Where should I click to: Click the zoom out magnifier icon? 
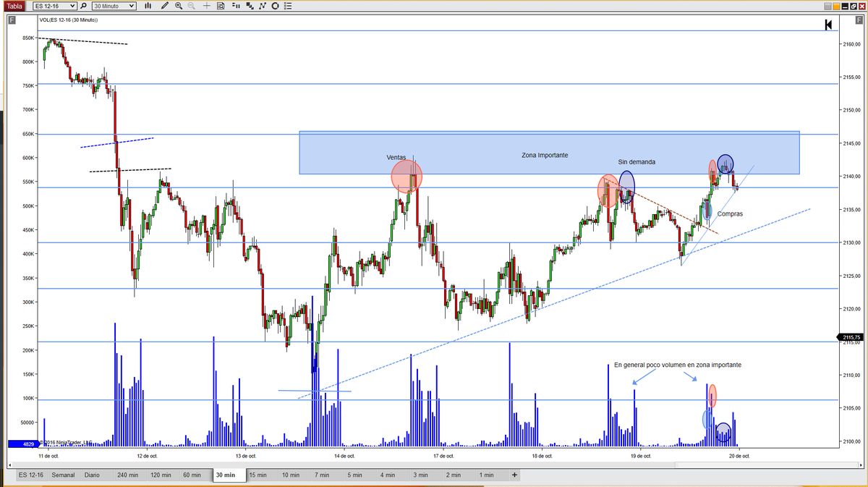point(192,6)
